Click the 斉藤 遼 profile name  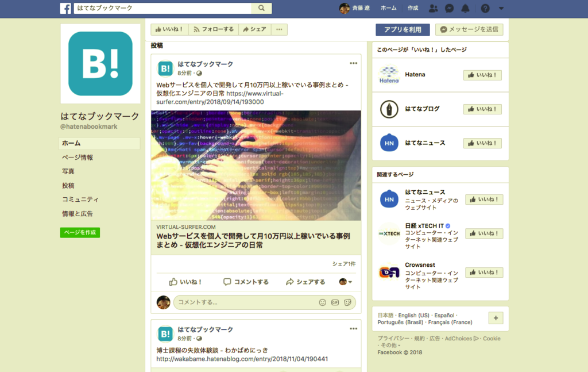tap(361, 8)
